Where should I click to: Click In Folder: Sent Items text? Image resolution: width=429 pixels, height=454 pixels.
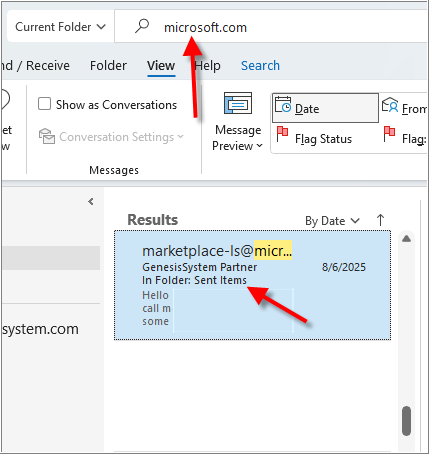point(194,280)
